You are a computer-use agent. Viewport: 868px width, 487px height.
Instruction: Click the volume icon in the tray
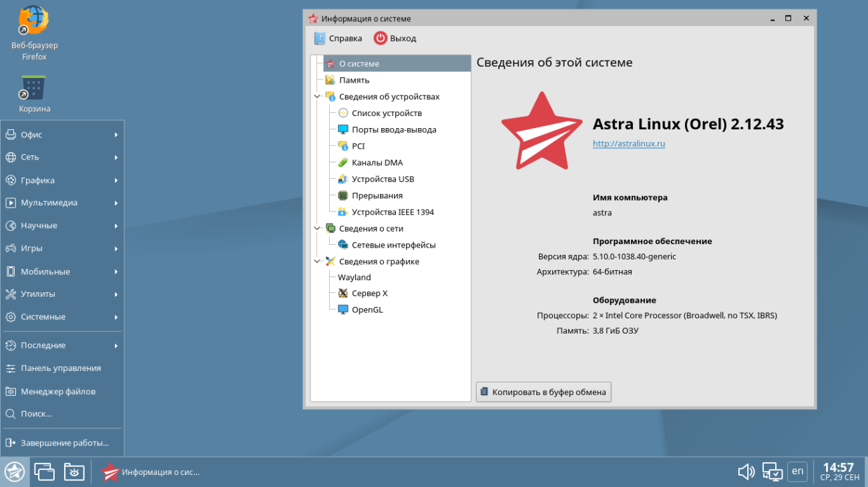pos(746,472)
